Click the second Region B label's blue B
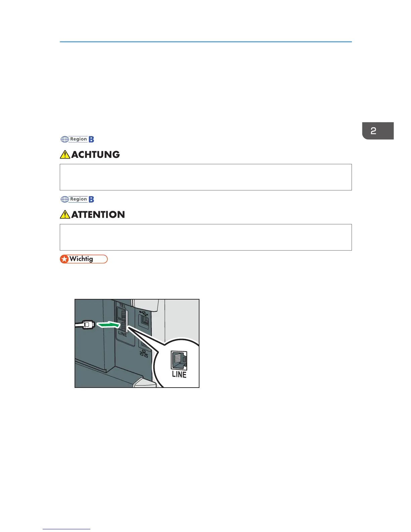The height and width of the screenshot is (532, 411). pyautogui.click(x=91, y=199)
